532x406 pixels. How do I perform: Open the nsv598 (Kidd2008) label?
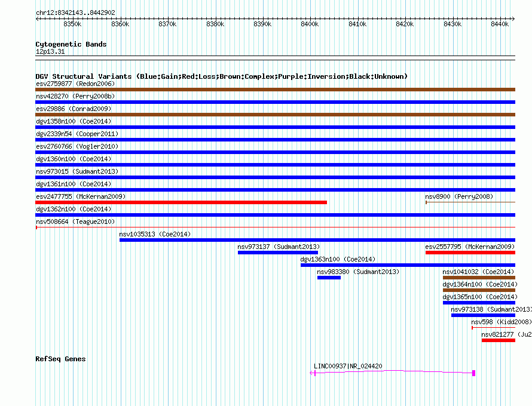pyautogui.click(x=501, y=322)
